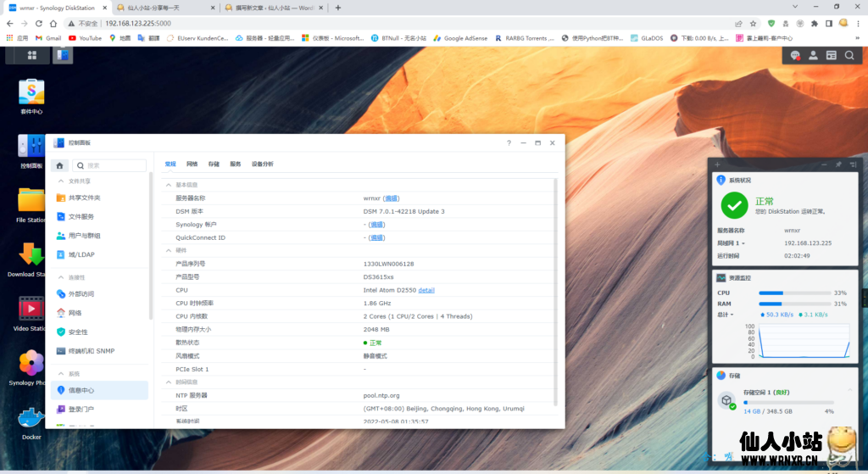Collapse the 硬件 section
Viewport: 868px width, 474px height.
[169, 250]
